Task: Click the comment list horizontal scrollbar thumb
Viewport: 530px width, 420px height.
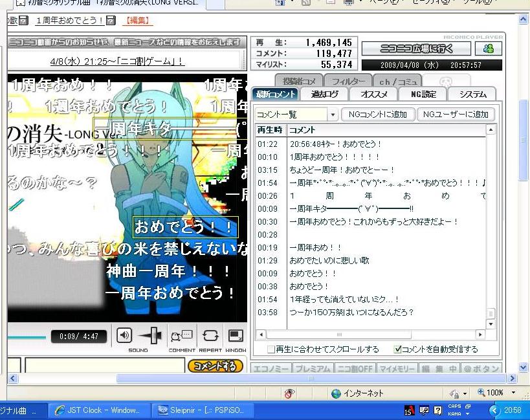Action: [339, 335]
